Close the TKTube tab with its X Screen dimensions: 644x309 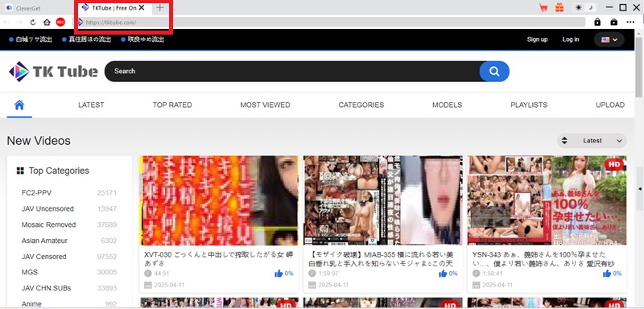142,7
